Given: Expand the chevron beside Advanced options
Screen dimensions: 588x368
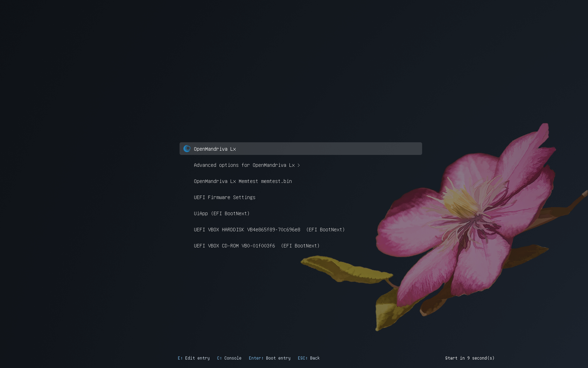Looking at the screenshot, I should 299,165.
